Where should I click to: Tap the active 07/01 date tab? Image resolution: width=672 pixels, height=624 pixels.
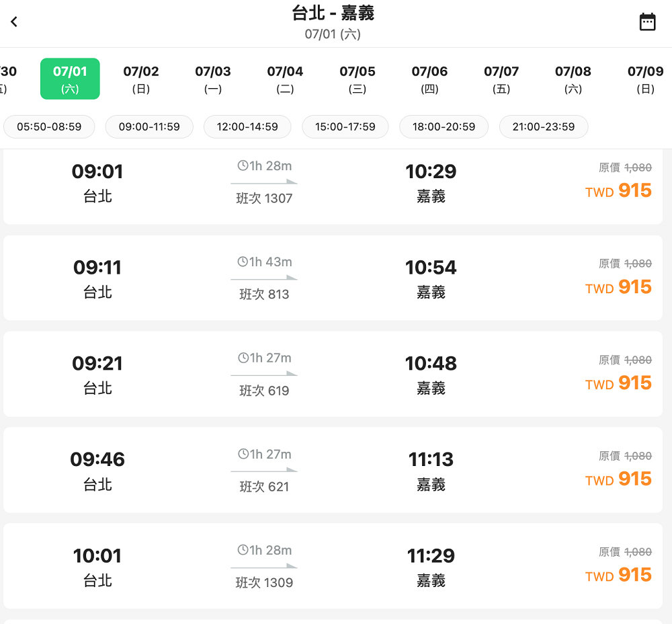point(70,79)
